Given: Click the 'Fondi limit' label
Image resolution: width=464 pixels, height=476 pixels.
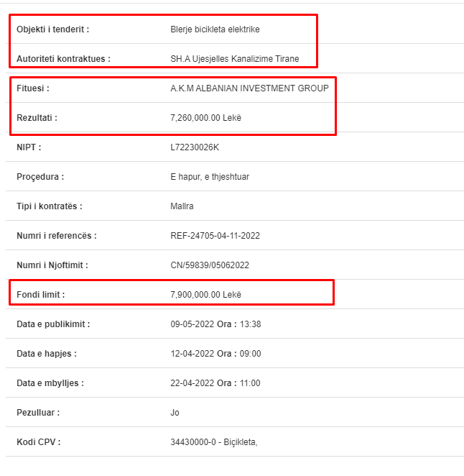Looking at the screenshot, I should tap(41, 295).
